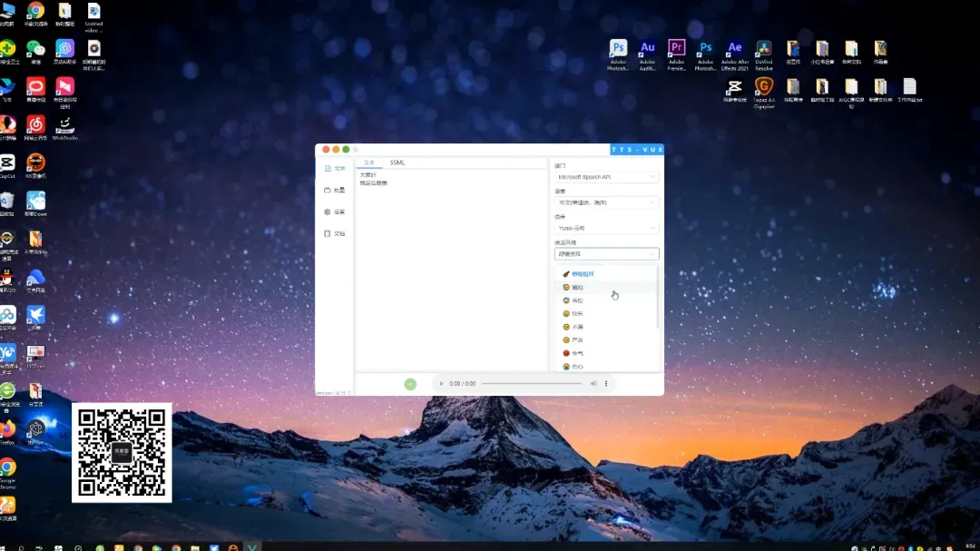Open the Adobe After Effects 2021 shortcut
Viewport: 980px width, 551px height.
point(734,55)
